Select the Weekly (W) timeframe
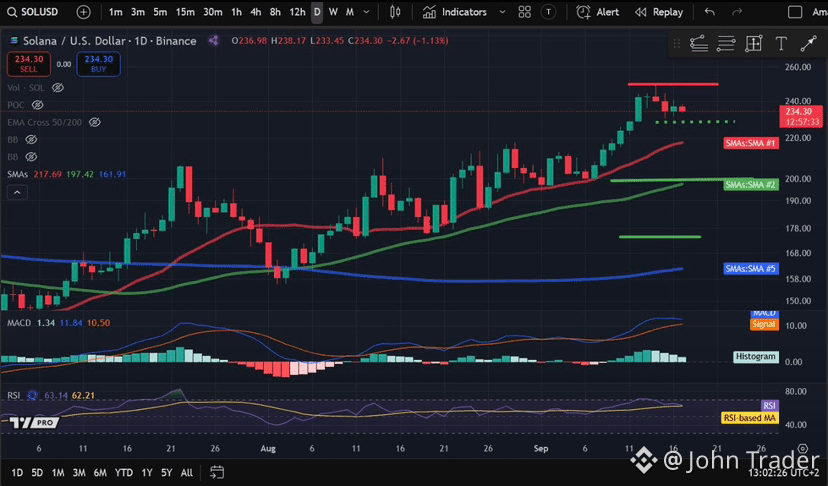 point(333,12)
